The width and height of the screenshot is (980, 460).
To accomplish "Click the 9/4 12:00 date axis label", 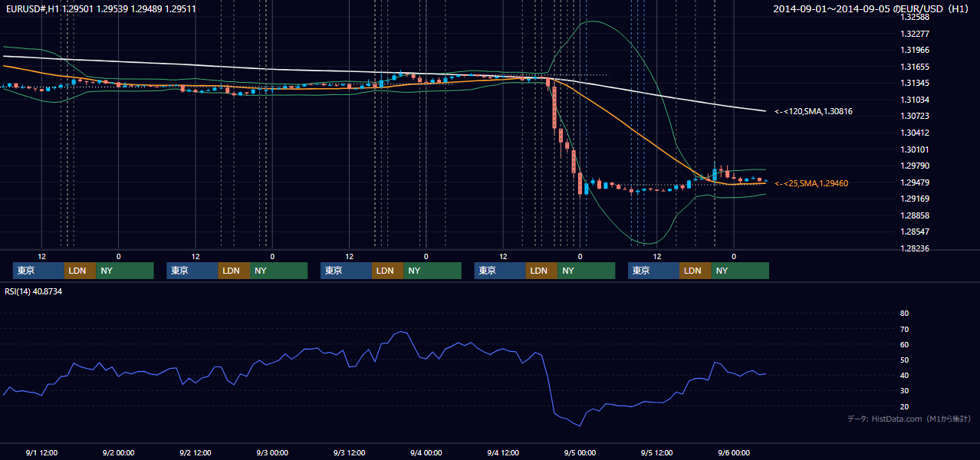I will (503, 453).
